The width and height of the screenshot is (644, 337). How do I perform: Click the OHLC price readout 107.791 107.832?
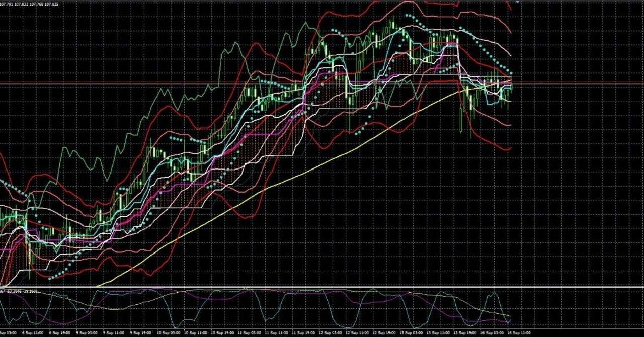(29, 4)
